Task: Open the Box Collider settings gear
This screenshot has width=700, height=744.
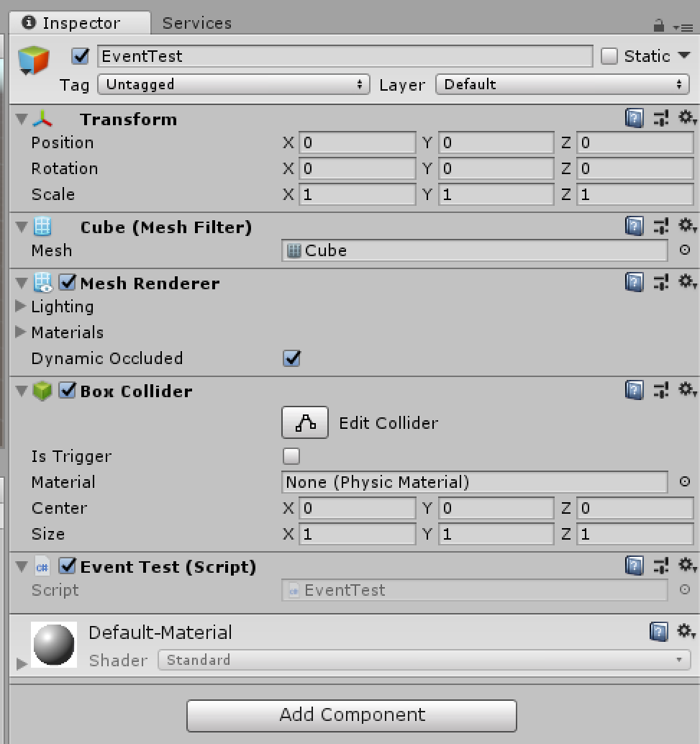Action: tap(686, 390)
